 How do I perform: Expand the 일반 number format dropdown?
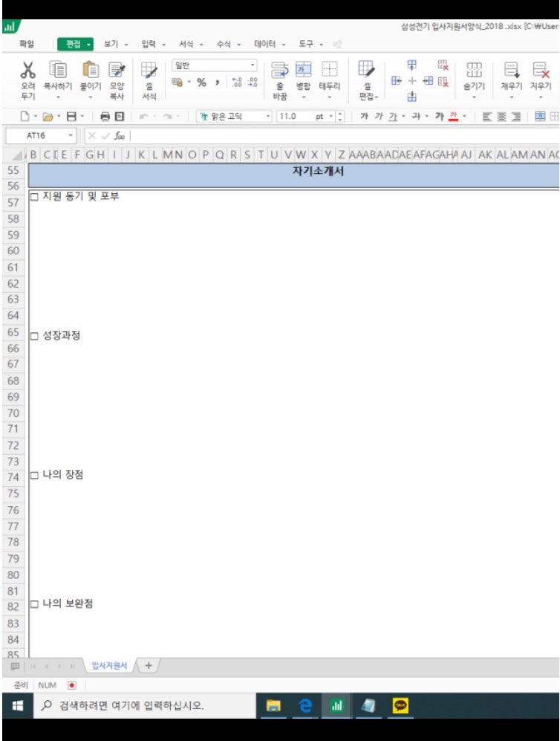[x=253, y=65]
